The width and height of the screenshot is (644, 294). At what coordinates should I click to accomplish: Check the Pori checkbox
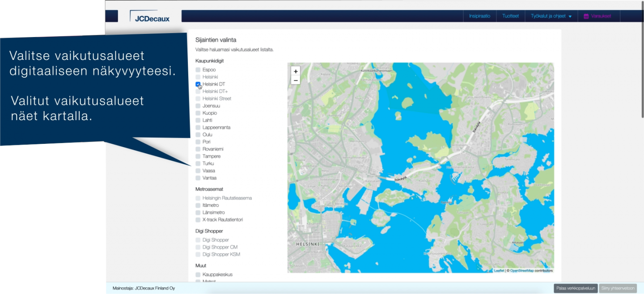198,142
